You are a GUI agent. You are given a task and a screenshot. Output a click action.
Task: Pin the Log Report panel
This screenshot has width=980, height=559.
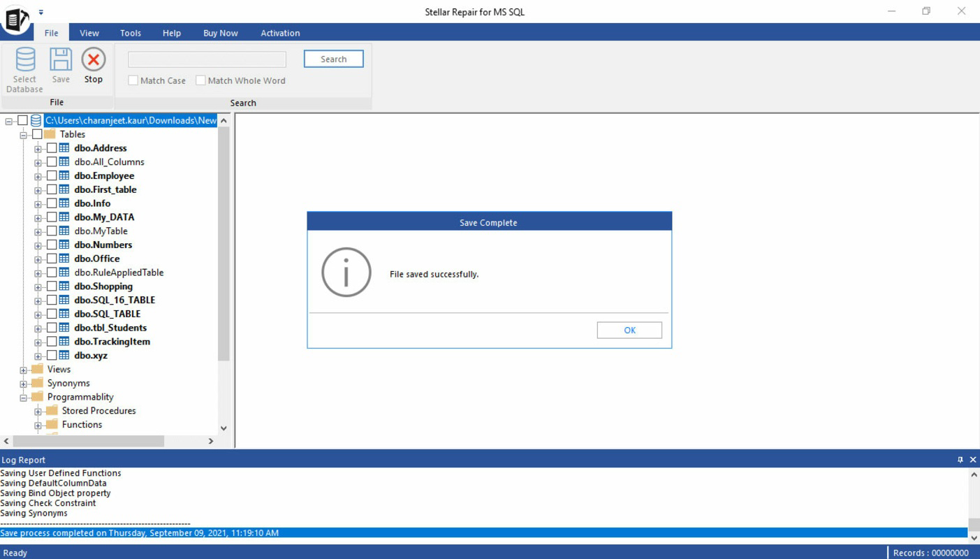(x=962, y=460)
